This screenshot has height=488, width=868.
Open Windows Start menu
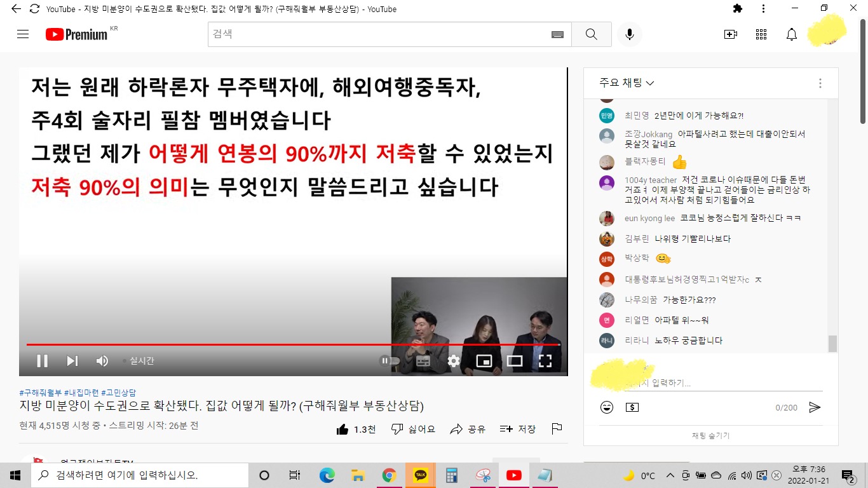[x=15, y=475]
